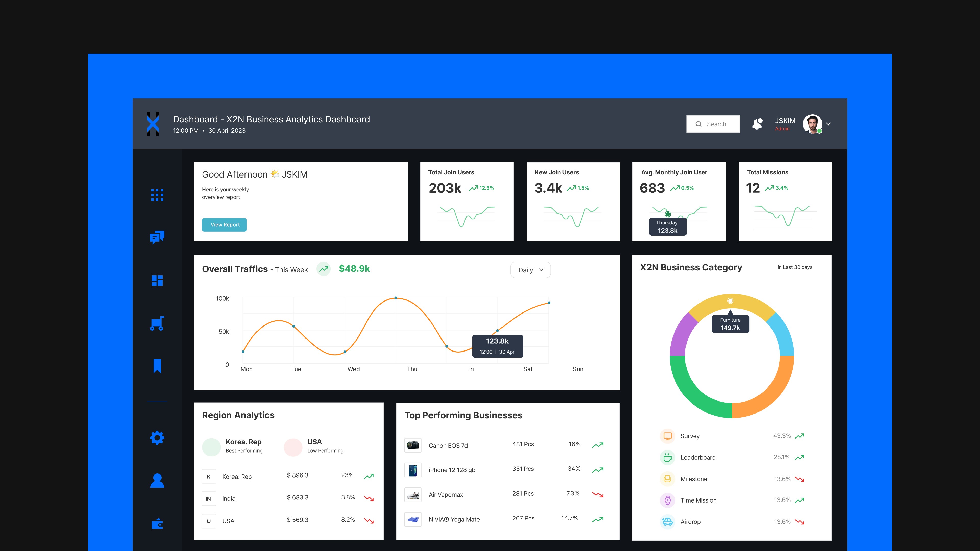The width and height of the screenshot is (980, 551).
Task: Click the 12.5% Total Join Users growth
Action: (487, 188)
